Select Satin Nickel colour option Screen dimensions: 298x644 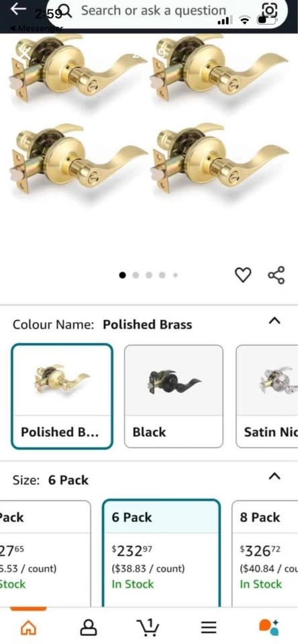[x=267, y=396]
